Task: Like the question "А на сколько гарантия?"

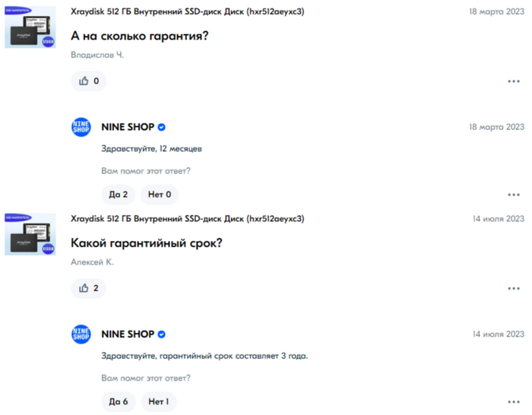Action: coord(88,81)
